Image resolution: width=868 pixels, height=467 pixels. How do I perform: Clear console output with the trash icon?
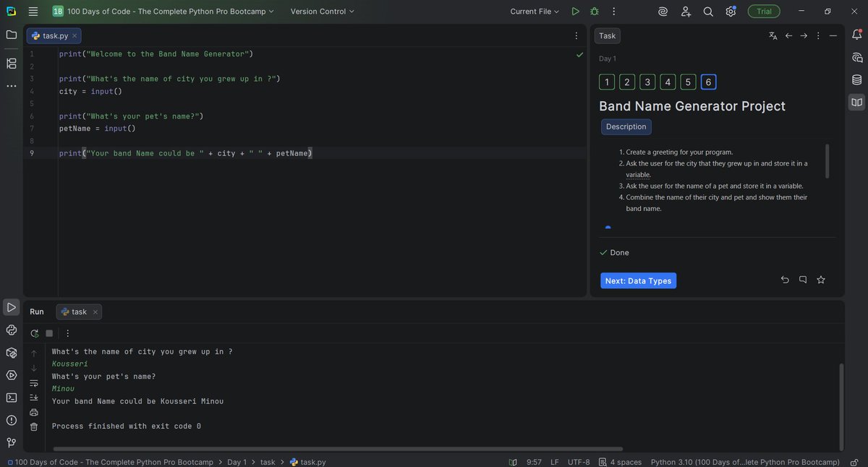point(33,427)
